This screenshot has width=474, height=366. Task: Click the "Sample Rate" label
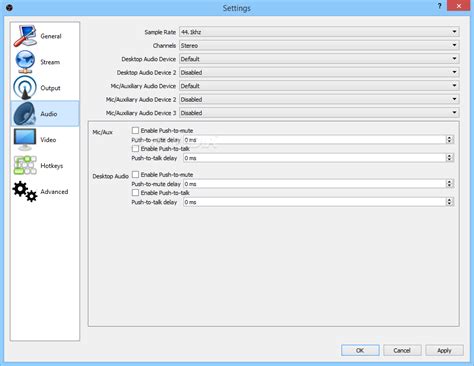[160, 32]
